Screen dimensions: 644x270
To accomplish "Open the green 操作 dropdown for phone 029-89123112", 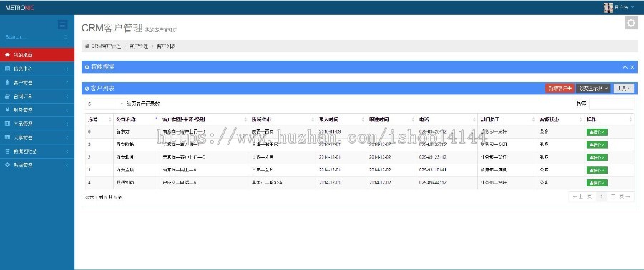I will 597,157.
